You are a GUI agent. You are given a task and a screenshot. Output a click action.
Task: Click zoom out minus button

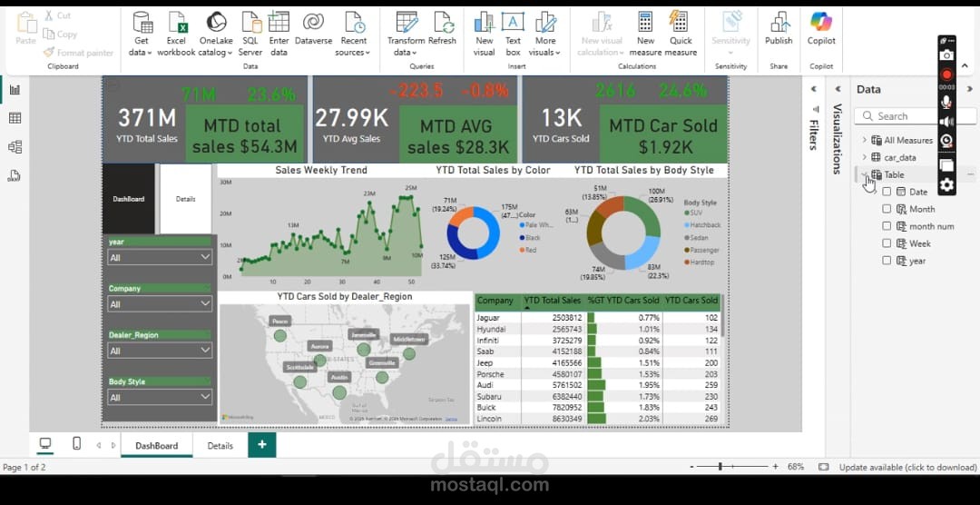(x=691, y=467)
